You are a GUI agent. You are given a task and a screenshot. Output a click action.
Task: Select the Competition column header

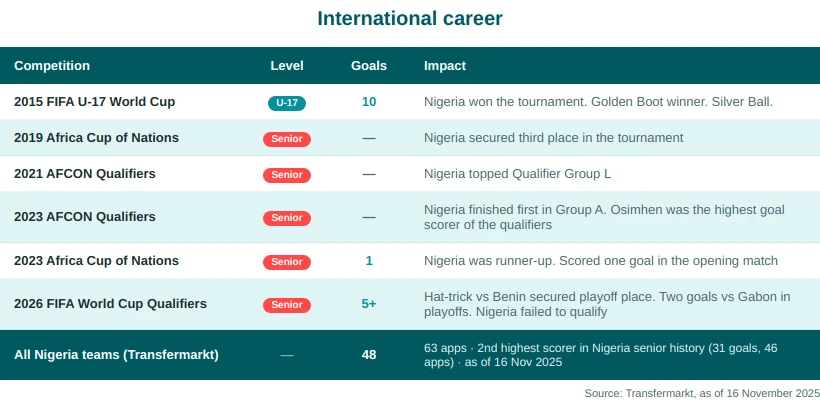(52, 66)
